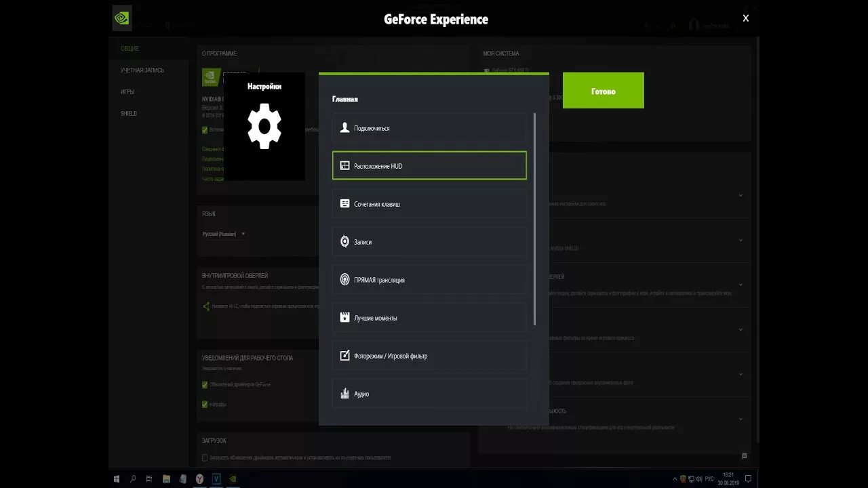Open the NVIDIA app on the taskbar
Image resolution: width=868 pixels, height=488 pixels.
coord(234,478)
